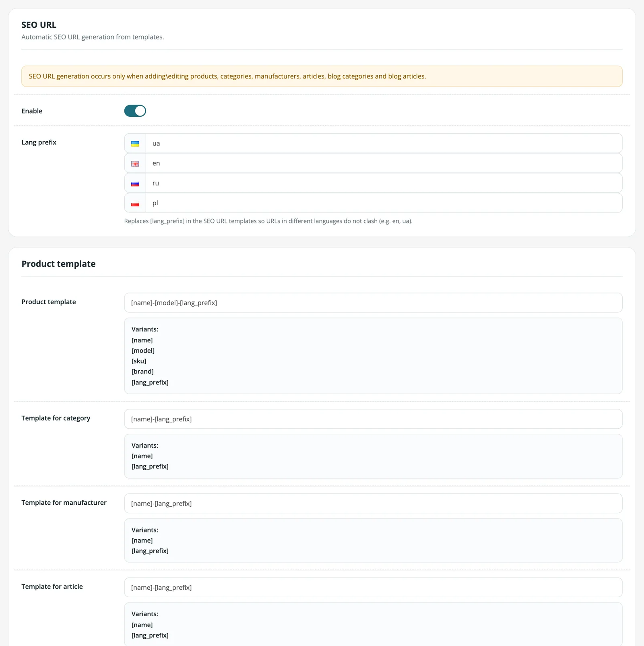Click the 'Template for manufacturer' label
Viewport: 644px width, 646px height.
64,503
